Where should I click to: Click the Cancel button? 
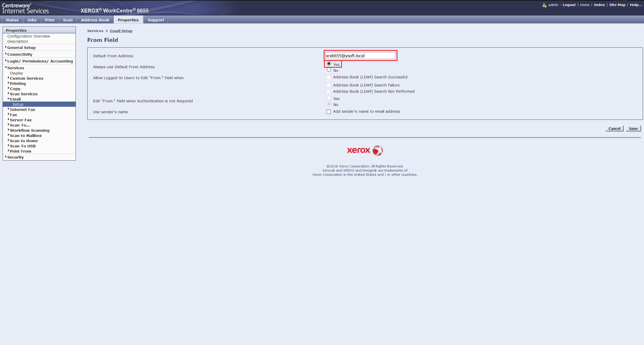click(x=614, y=128)
